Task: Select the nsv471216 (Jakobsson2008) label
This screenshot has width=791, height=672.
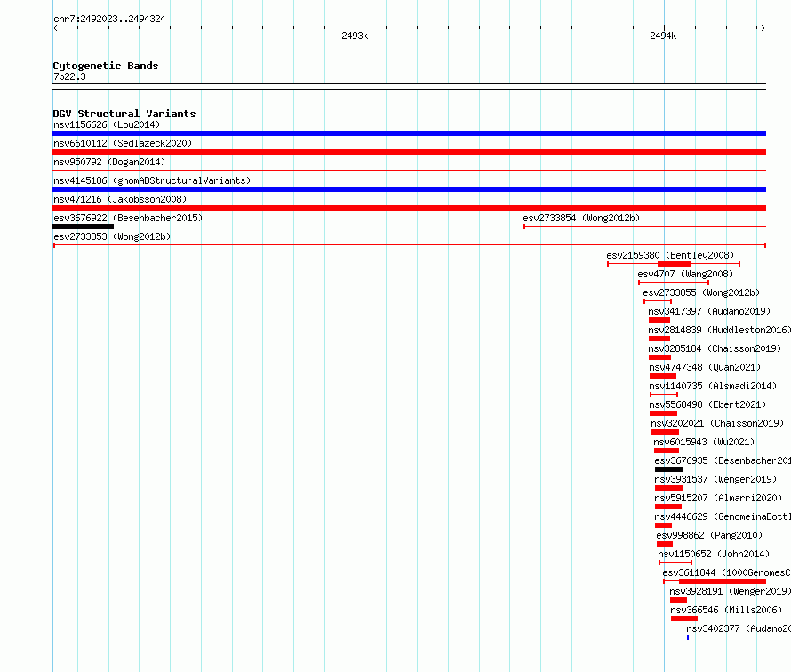Action: [120, 199]
